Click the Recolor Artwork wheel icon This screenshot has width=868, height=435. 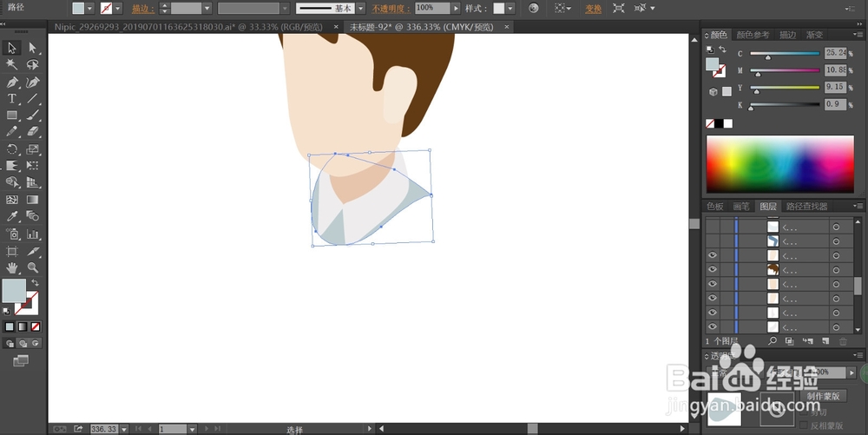[x=533, y=9]
